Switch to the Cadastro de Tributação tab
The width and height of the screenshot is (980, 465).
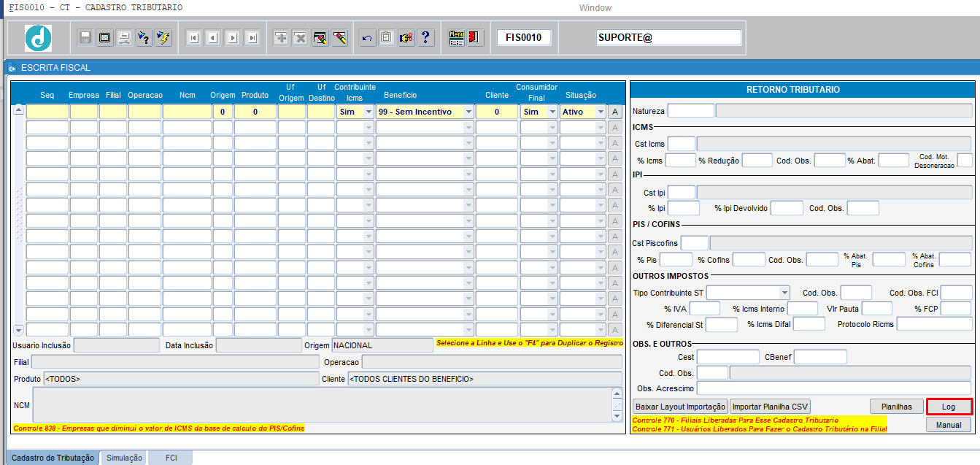[53, 458]
